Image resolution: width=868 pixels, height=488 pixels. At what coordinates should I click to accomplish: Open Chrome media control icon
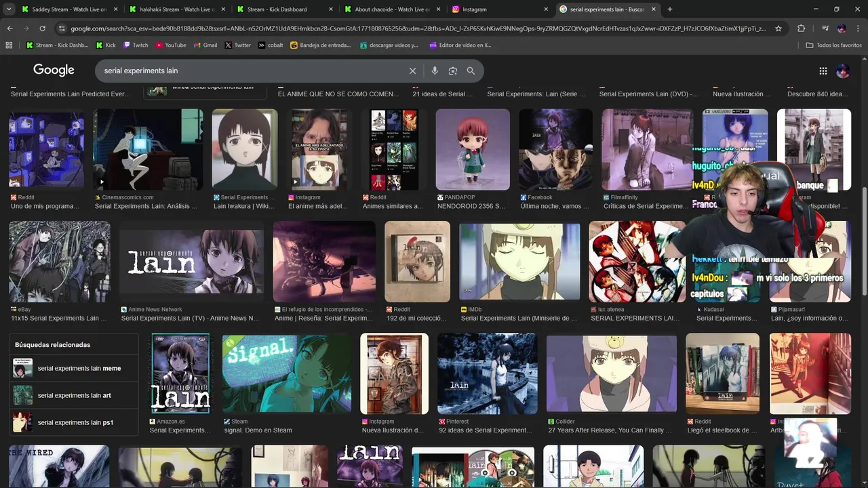(x=825, y=28)
